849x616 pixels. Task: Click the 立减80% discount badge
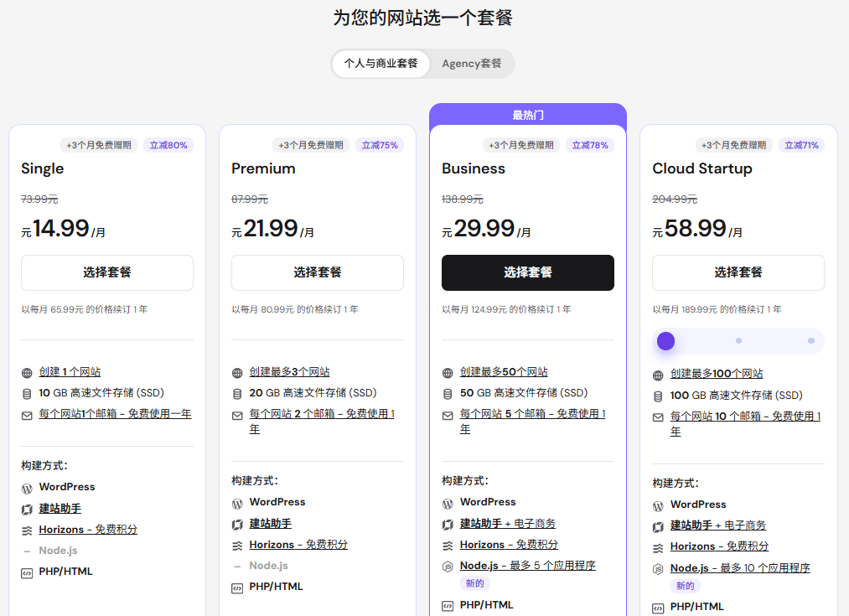click(168, 145)
